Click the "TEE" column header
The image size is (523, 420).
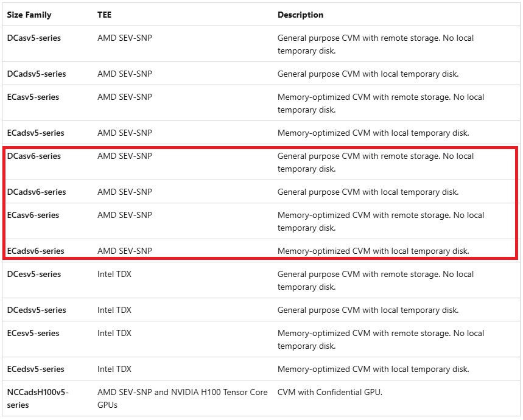pos(104,15)
